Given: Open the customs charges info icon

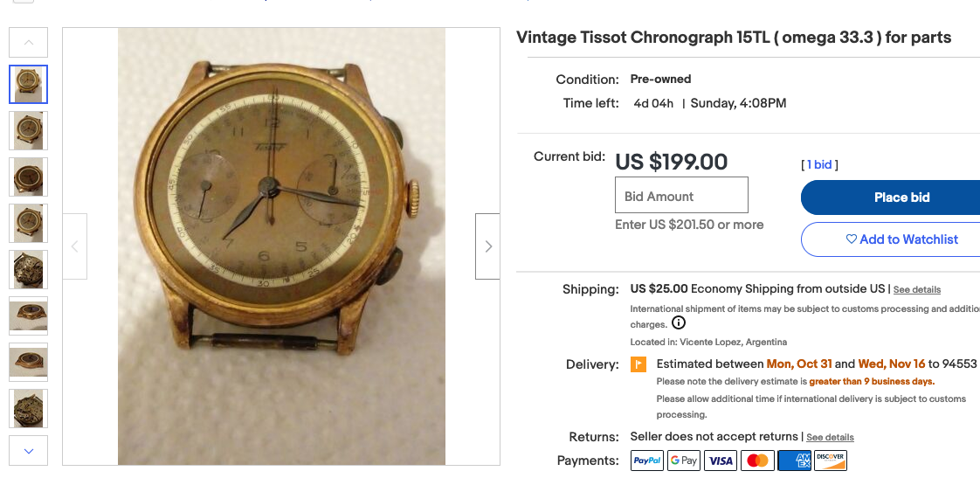Looking at the screenshot, I should (679, 323).
